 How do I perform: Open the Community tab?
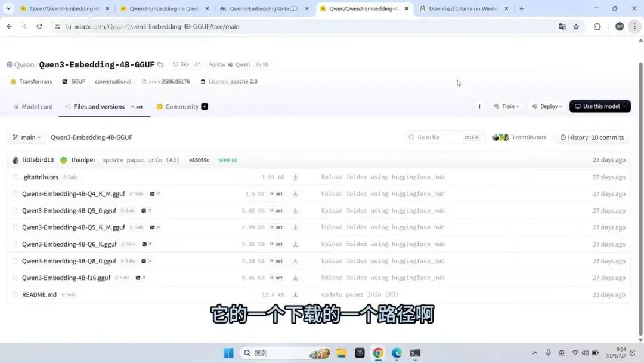[x=182, y=107]
